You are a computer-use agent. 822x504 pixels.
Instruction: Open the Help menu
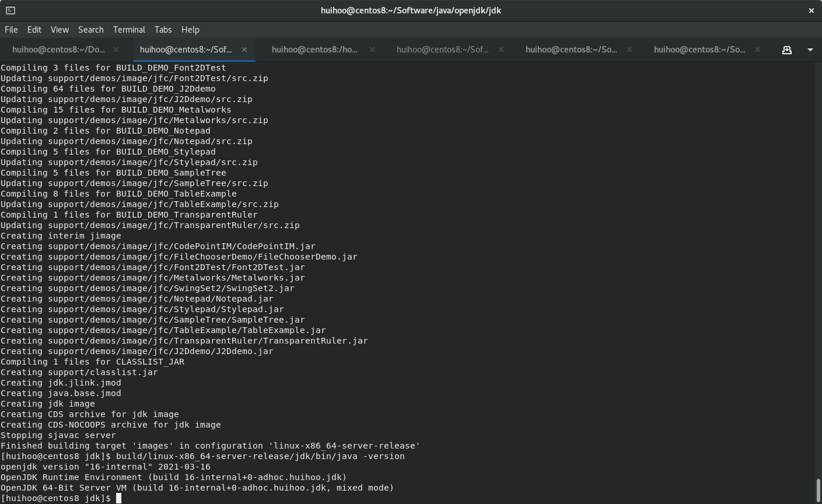(190, 29)
